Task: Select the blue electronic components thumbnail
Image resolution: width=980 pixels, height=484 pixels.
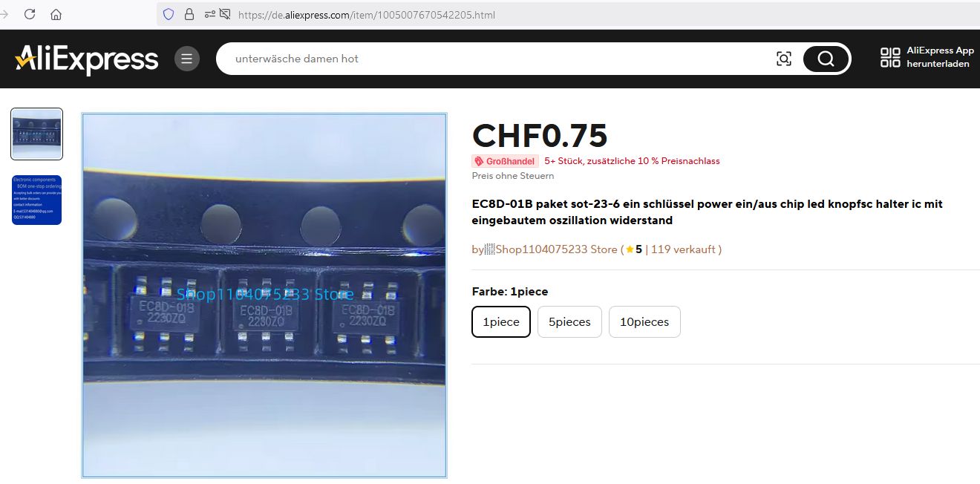Action: point(36,200)
